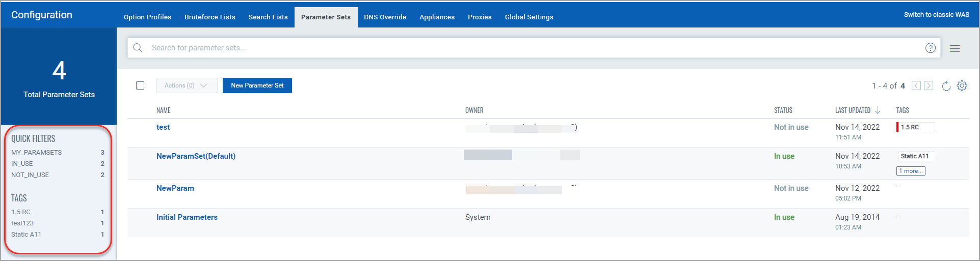Tick the select-all checkbox

140,85
